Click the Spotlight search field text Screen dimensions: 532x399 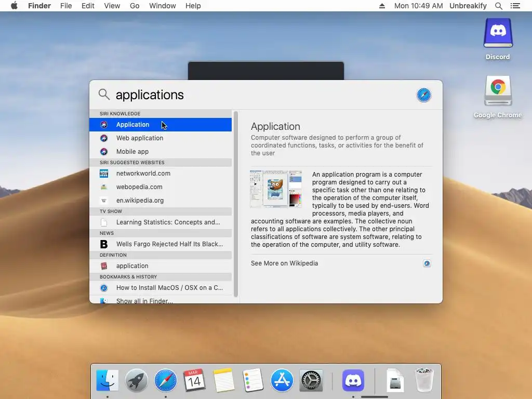[x=150, y=95]
